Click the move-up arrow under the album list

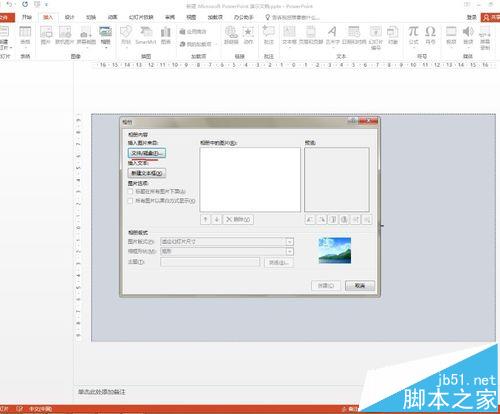205,220
